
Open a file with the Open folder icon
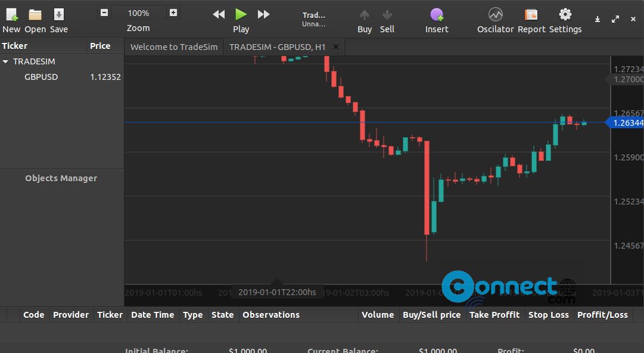35,15
